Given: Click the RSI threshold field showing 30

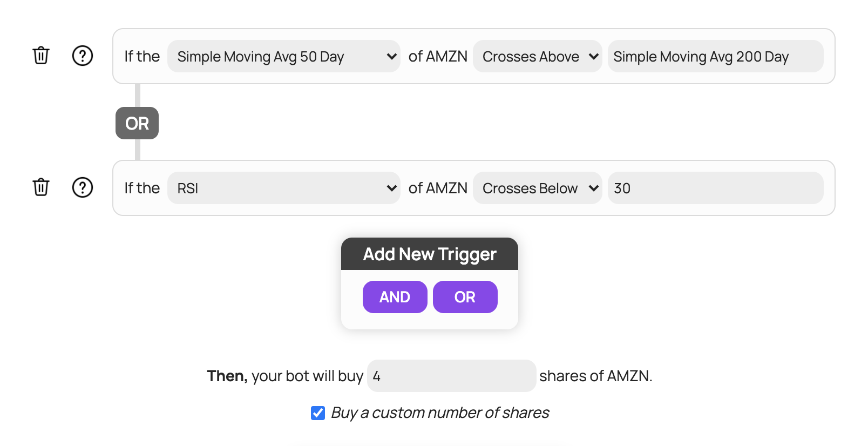Looking at the screenshot, I should tap(716, 188).
